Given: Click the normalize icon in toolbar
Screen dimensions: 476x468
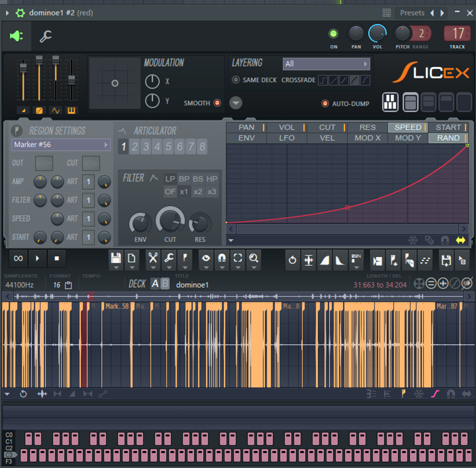Looking at the screenshot, I should click(308, 260).
